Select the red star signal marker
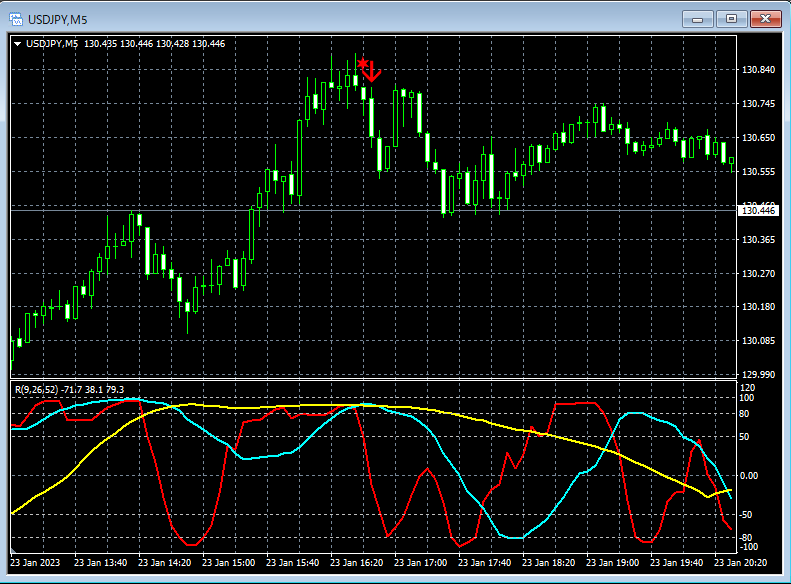Screen dimensions: 791x584 click(362, 64)
